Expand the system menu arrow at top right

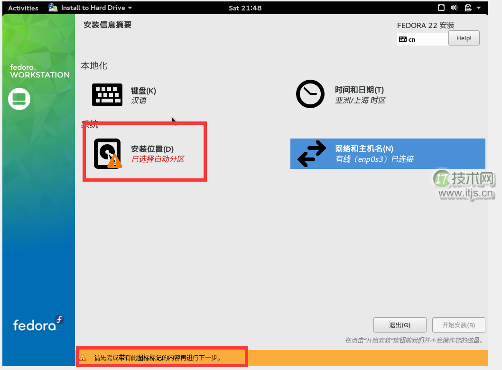click(479, 8)
